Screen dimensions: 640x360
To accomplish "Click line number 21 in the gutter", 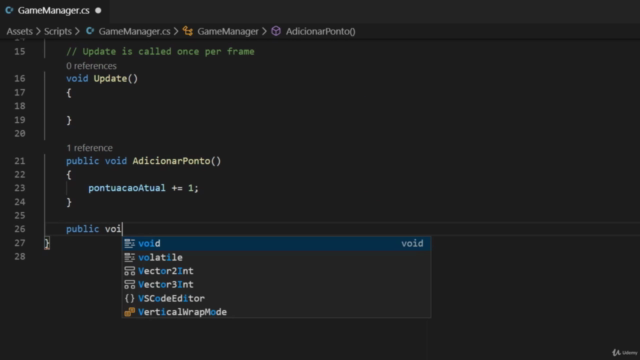I will coord(20,161).
